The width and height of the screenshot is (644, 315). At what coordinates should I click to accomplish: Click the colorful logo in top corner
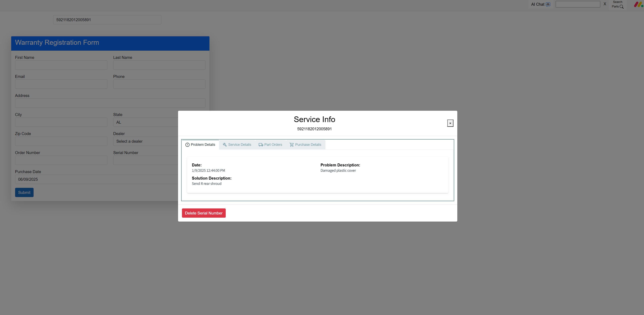638,5
